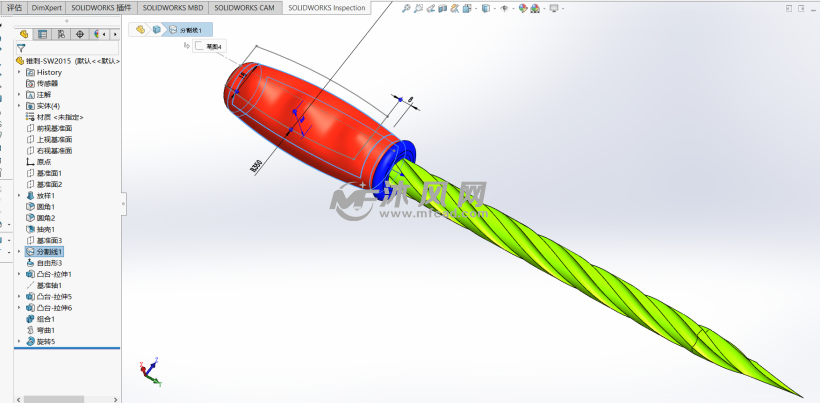Switch to the SOLIDWORKS CAM tab

(x=244, y=8)
